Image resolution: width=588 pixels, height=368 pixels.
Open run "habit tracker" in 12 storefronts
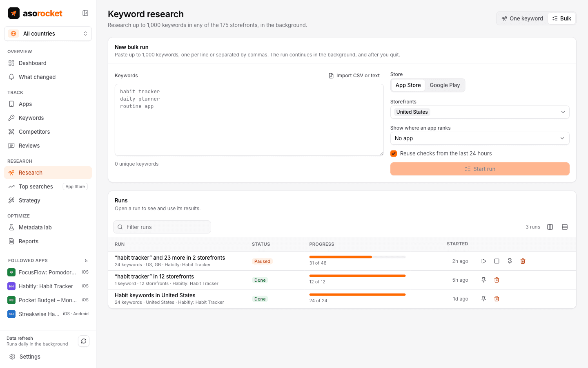pos(154,277)
